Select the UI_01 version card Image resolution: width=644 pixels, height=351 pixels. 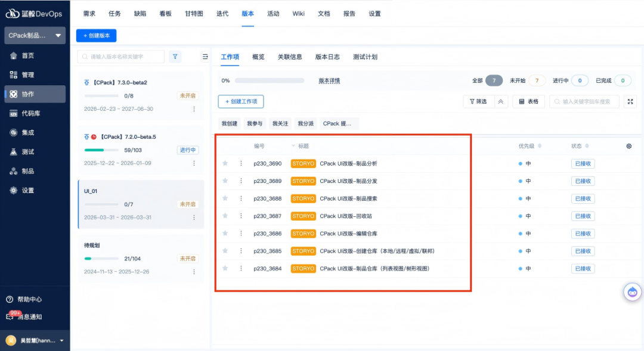pos(141,204)
